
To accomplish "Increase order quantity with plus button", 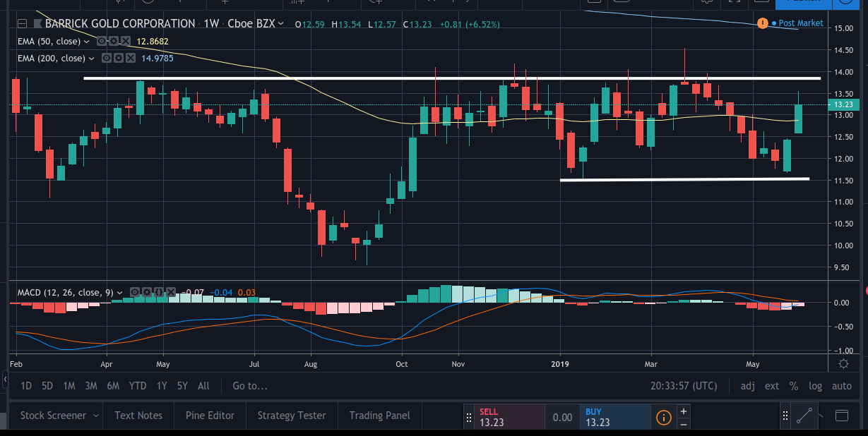I will [683, 411].
